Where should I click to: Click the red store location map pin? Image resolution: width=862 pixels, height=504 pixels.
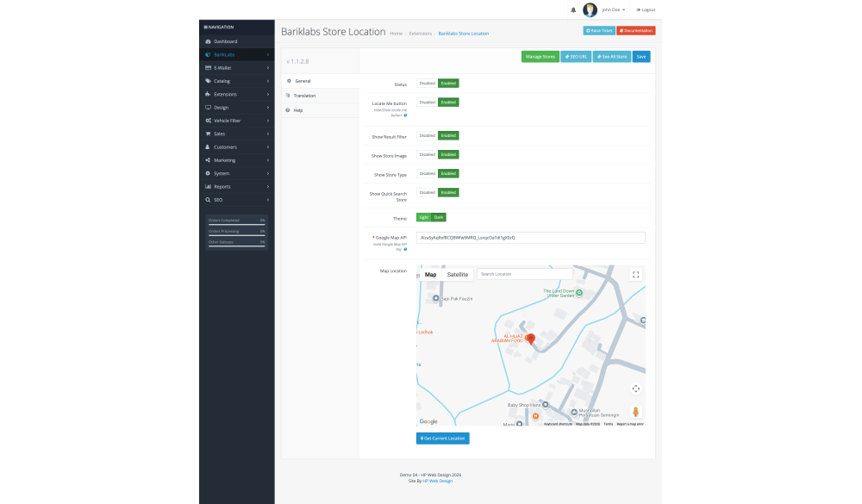530,339
